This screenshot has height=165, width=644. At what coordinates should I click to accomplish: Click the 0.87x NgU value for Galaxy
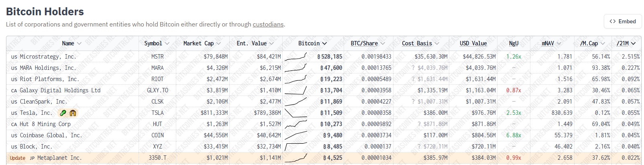click(x=514, y=90)
